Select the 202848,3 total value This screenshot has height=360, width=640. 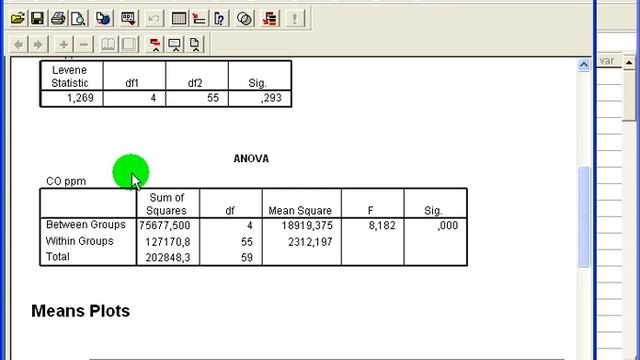[x=168, y=258]
